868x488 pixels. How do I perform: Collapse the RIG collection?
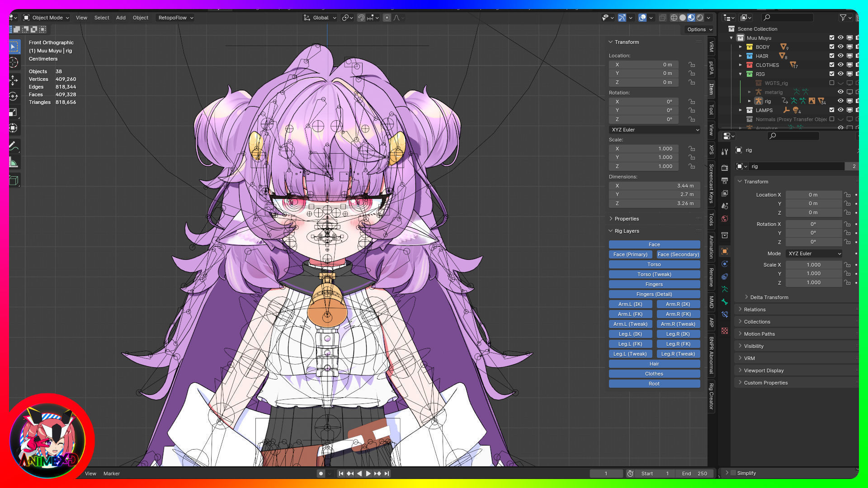pyautogui.click(x=741, y=74)
